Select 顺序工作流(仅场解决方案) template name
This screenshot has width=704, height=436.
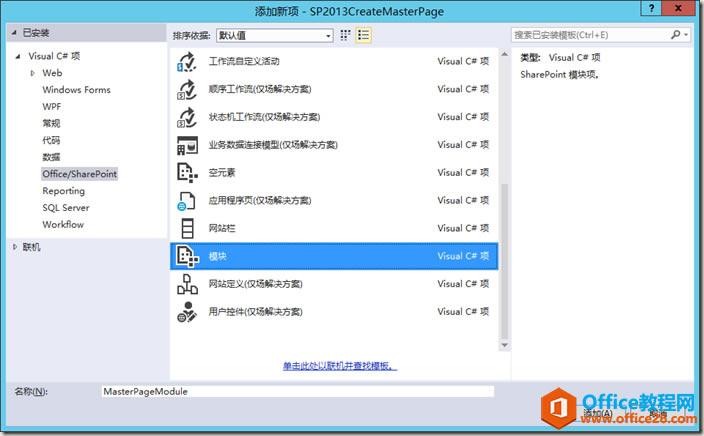click(x=260, y=89)
